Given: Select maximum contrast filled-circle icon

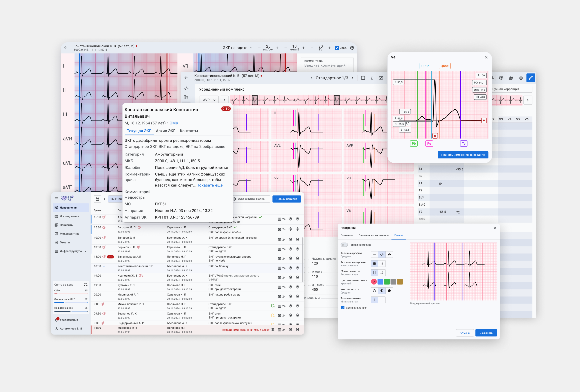Looking at the screenshot, I should click(x=389, y=291).
